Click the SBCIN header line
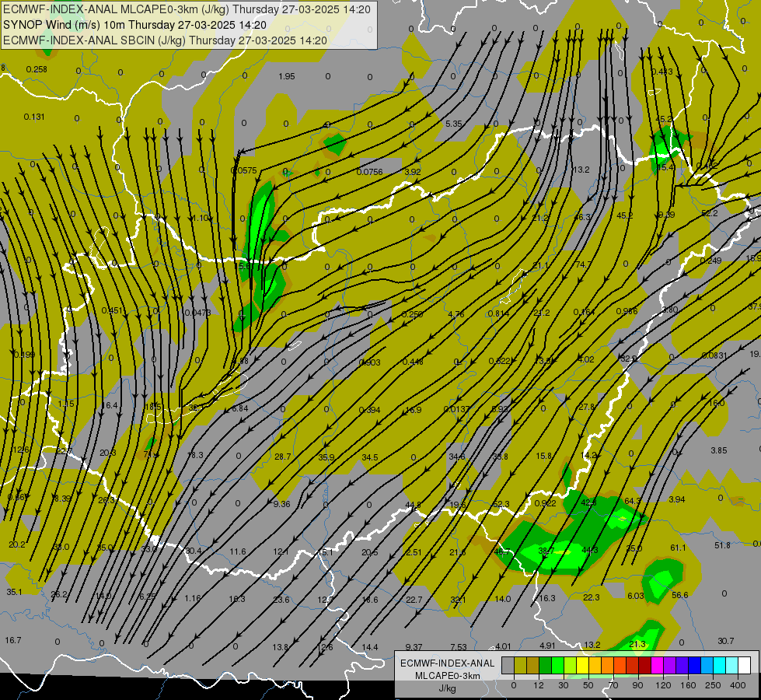 pos(165,40)
